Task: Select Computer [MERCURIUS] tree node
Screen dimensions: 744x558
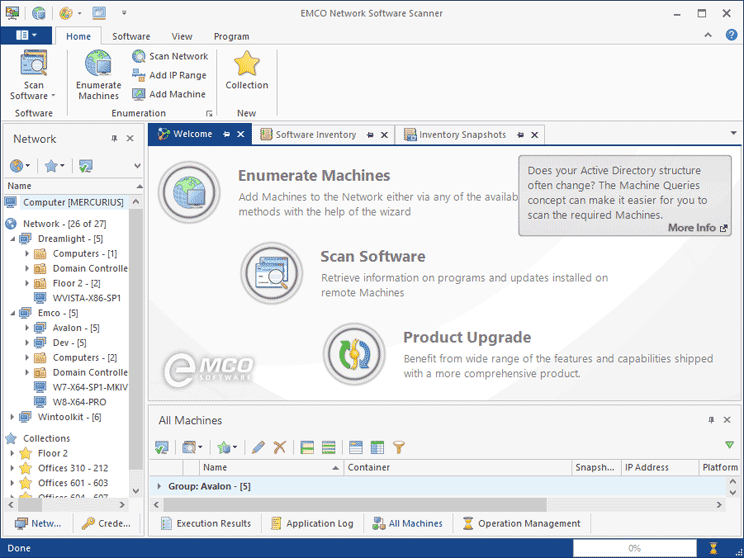Action: [x=73, y=202]
